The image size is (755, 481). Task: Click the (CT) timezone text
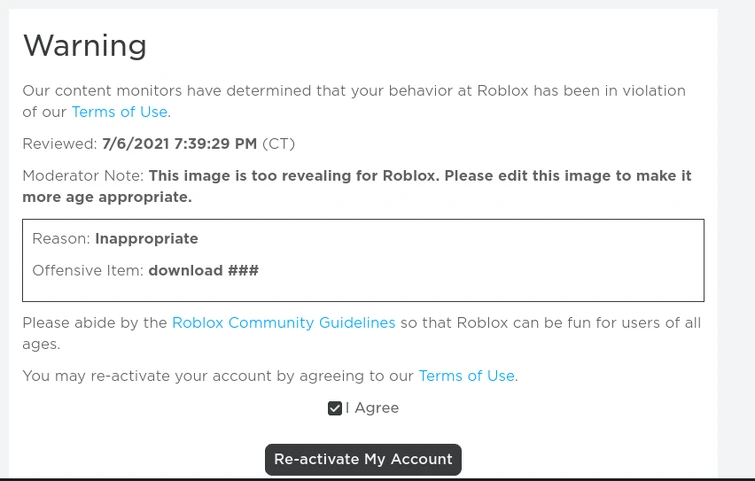point(278,144)
